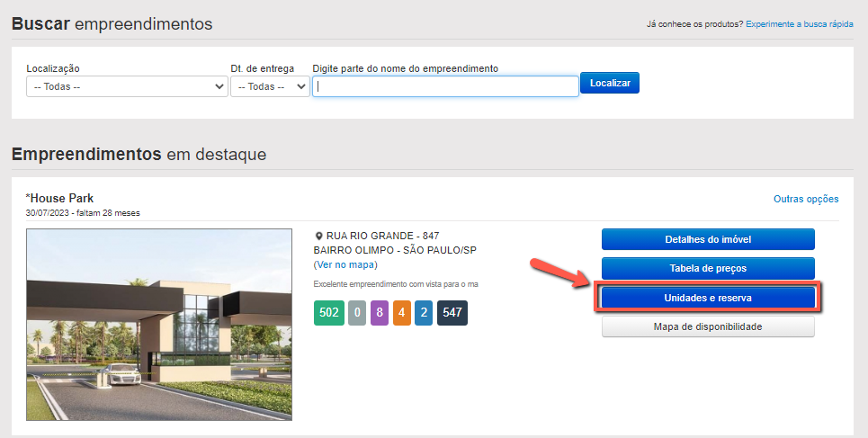Click the map pin icon beside the address

point(318,236)
